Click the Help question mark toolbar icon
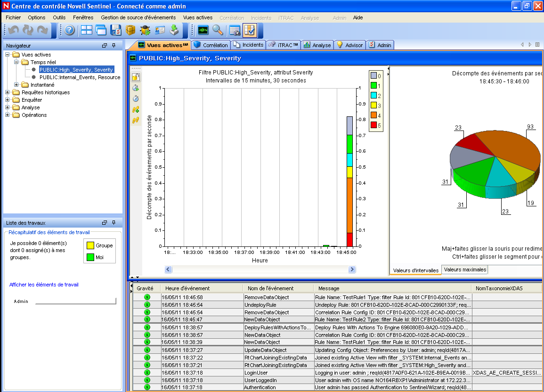The width and height of the screenshot is (544, 392). pyautogui.click(x=69, y=31)
